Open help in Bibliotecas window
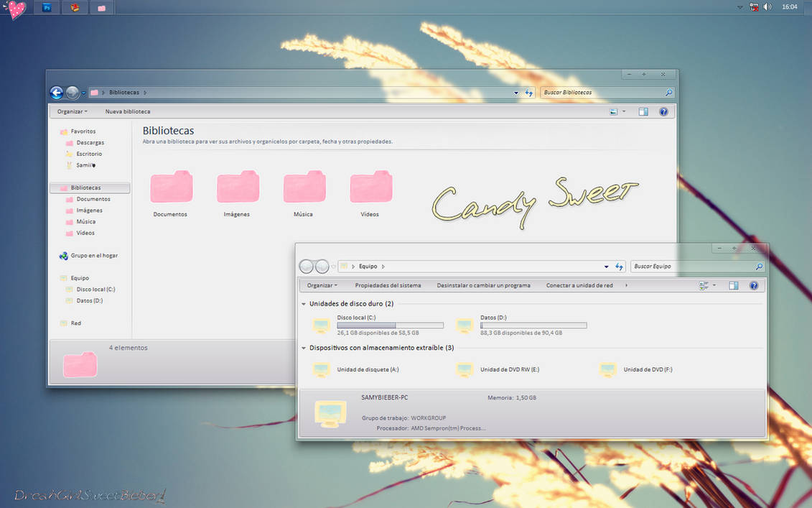Image resolution: width=812 pixels, height=508 pixels. [663, 111]
